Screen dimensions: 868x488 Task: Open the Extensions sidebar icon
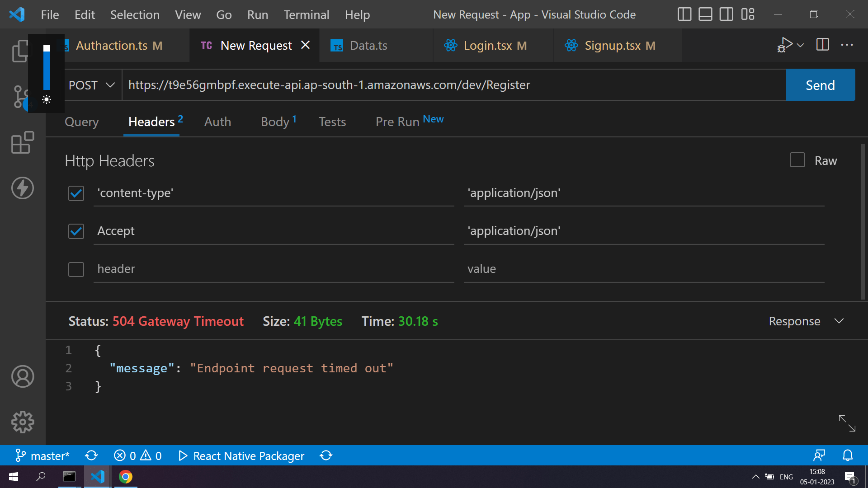(22, 143)
